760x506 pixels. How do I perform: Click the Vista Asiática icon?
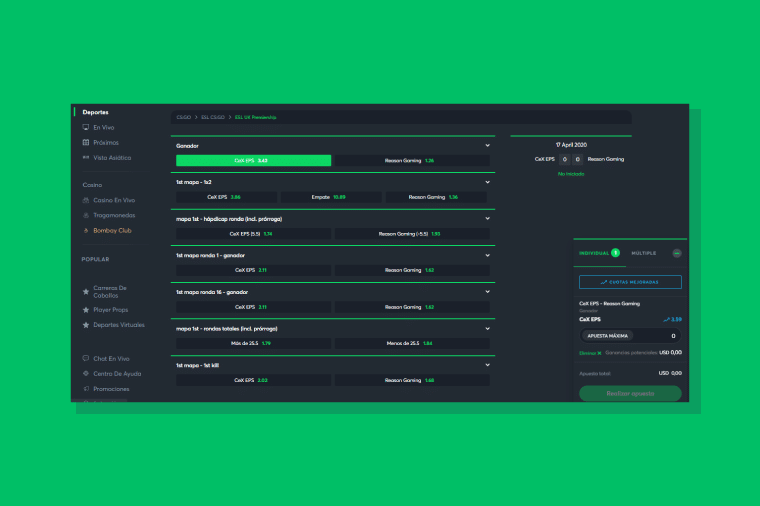[86, 158]
